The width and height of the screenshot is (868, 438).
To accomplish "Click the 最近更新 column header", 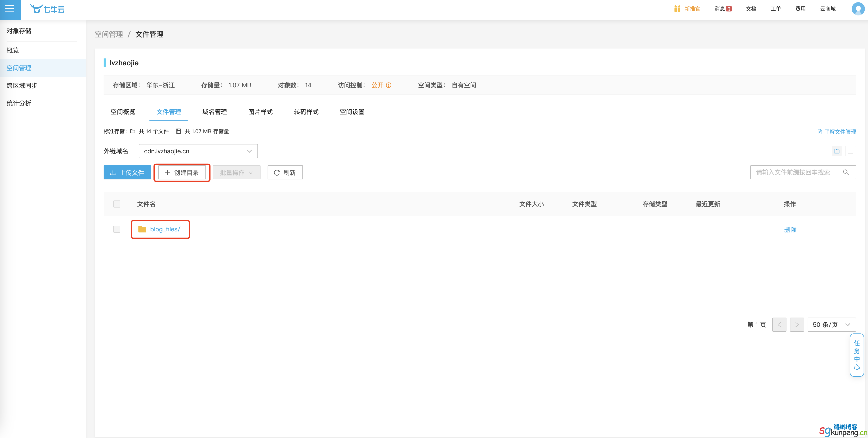I will (708, 204).
